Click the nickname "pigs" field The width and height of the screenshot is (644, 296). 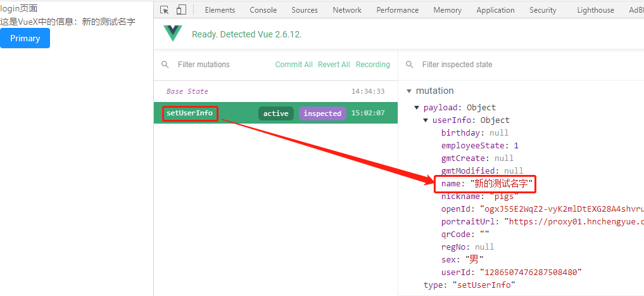click(x=480, y=196)
